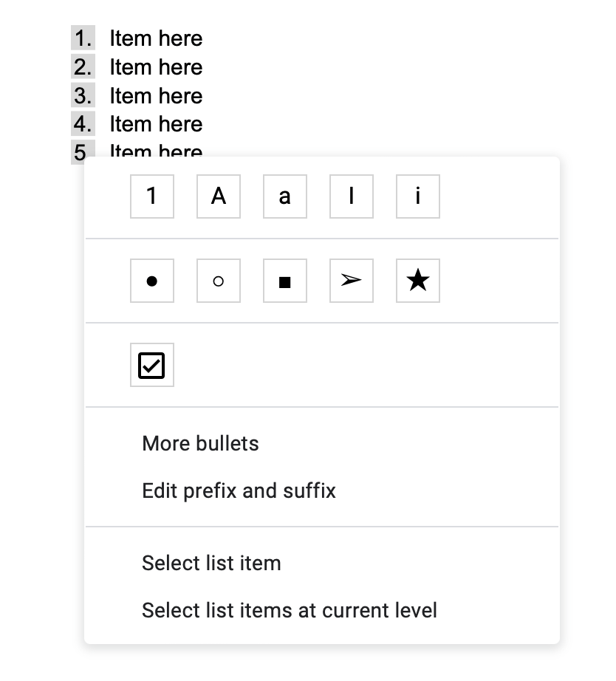Image resolution: width=616 pixels, height=681 pixels.
Task: Select the text of item 2
Action: [156, 66]
